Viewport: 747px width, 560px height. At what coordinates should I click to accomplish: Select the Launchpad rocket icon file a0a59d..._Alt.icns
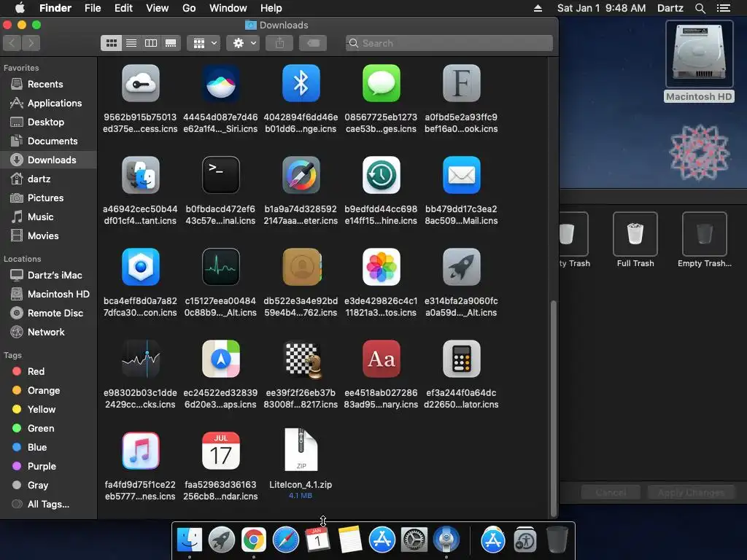(x=461, y=267)
